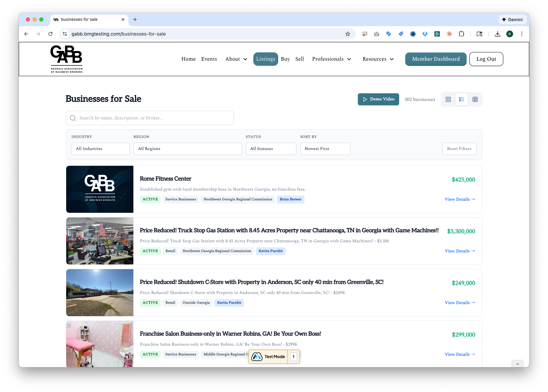Open the browser extensions puzzle icon

click(x=461, y=34)
